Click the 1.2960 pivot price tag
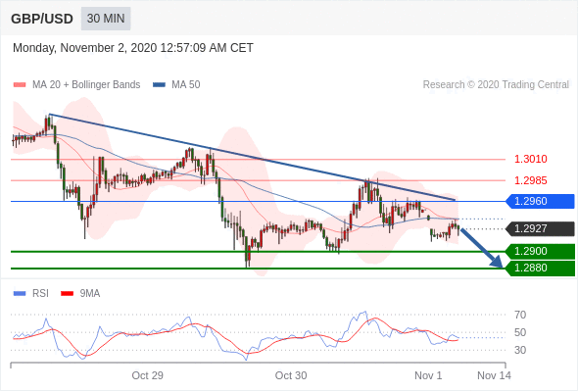 (x=540, y=201)
